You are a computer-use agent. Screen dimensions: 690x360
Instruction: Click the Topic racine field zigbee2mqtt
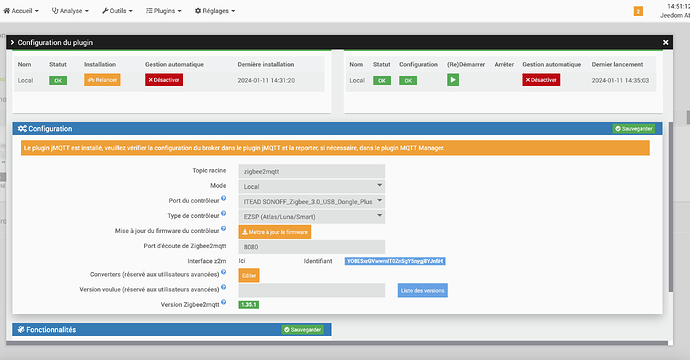click(312, 171)
